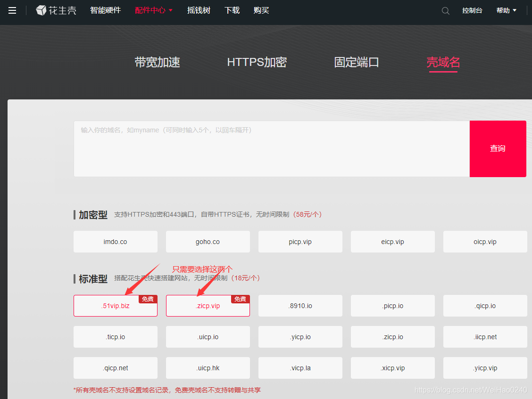Choose .8910.io suffix
The image size is (532, 399).
(300, 306)
